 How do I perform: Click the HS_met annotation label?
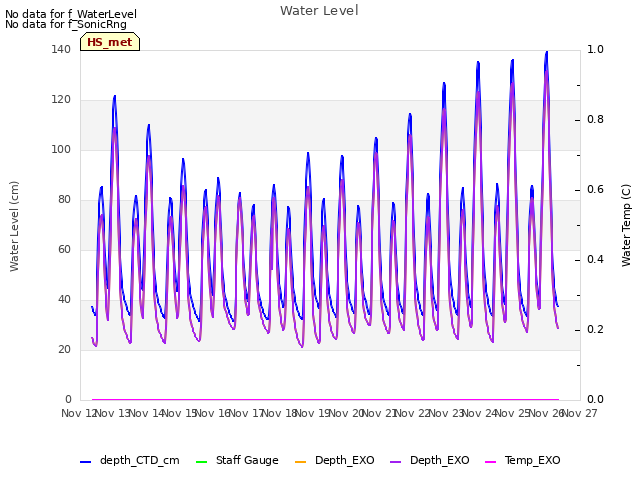(x=110, y=42)
